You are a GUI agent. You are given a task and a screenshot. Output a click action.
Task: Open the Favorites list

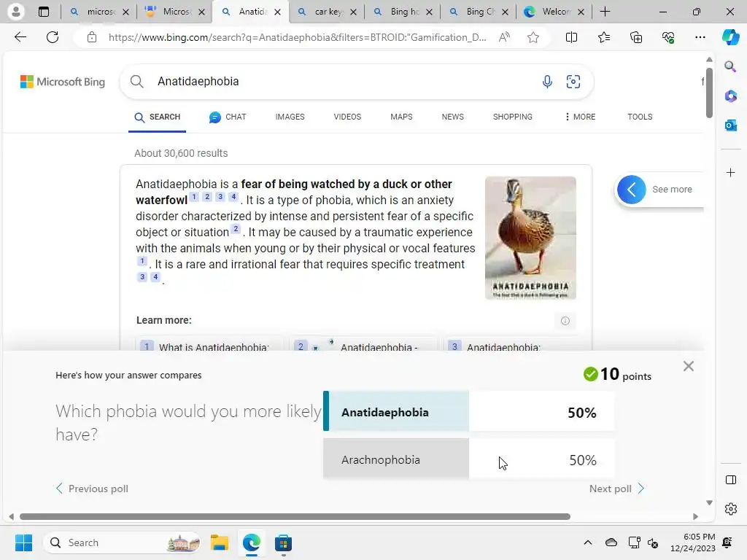pos(603,37)
